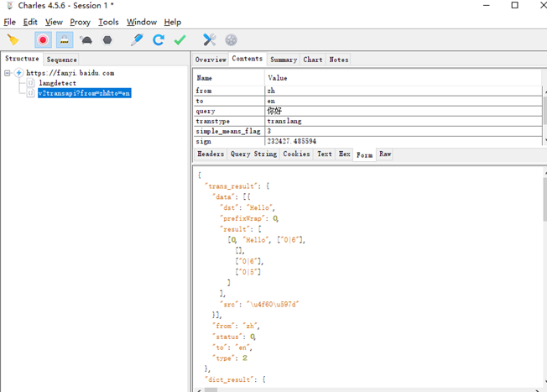Open the Proxy menu

point(81,22)
